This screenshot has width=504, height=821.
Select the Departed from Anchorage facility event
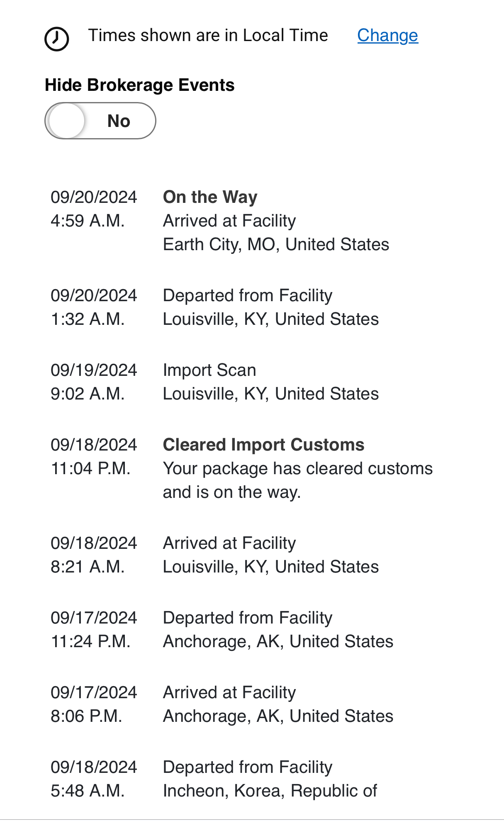pos(247,618)
